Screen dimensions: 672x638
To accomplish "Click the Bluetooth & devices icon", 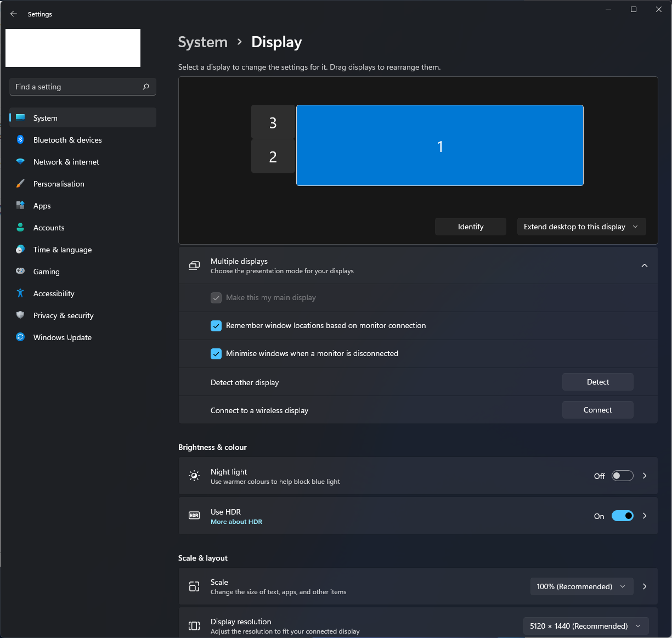I will (x=20, y=140).
